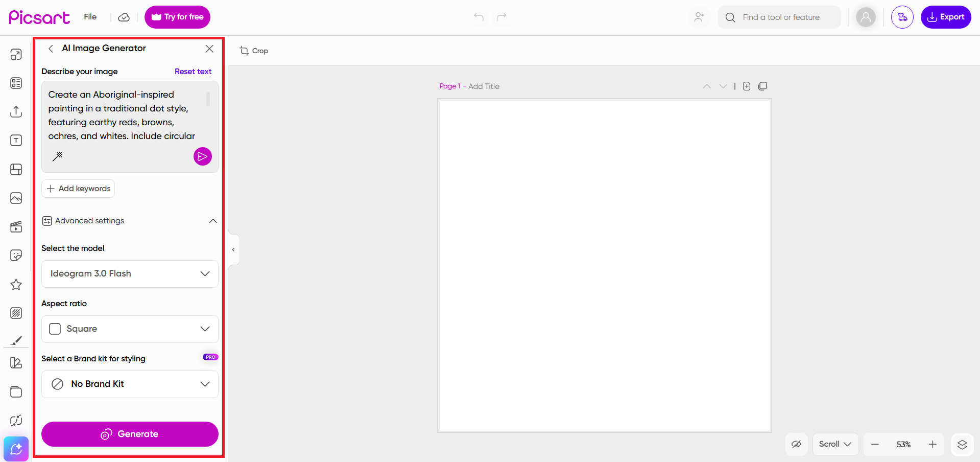Open the templates panel icon
This screenshot has width=980, height=462.
[x=16, y=83]
